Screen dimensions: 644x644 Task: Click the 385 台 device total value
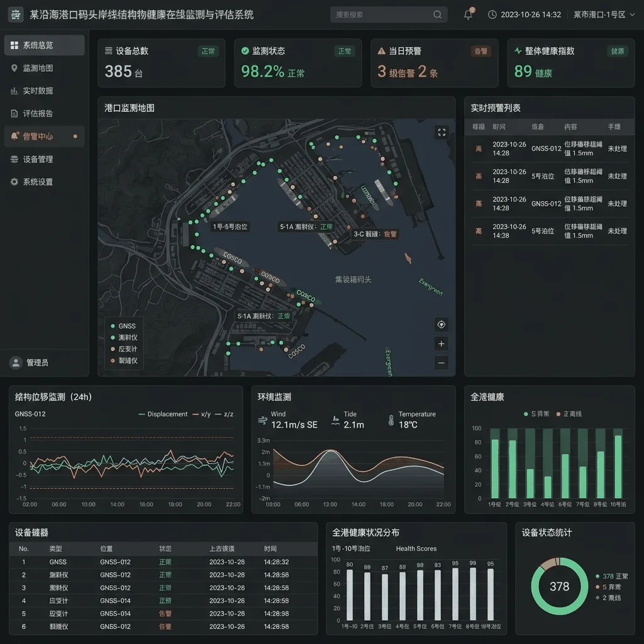tap(124, 72)
